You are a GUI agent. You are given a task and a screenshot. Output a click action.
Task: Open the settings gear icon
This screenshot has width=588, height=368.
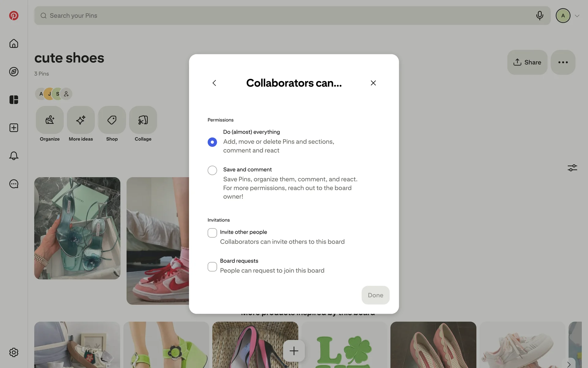[x=14, y=352]
